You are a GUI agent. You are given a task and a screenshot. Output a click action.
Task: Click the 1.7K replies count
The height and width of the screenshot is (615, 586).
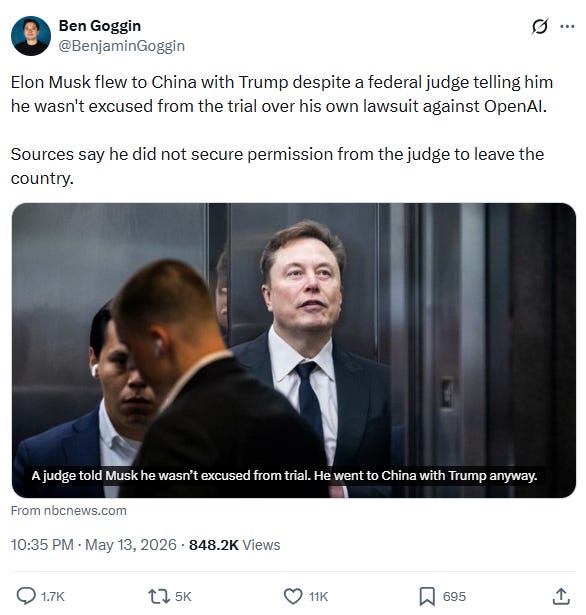point(53,597)
